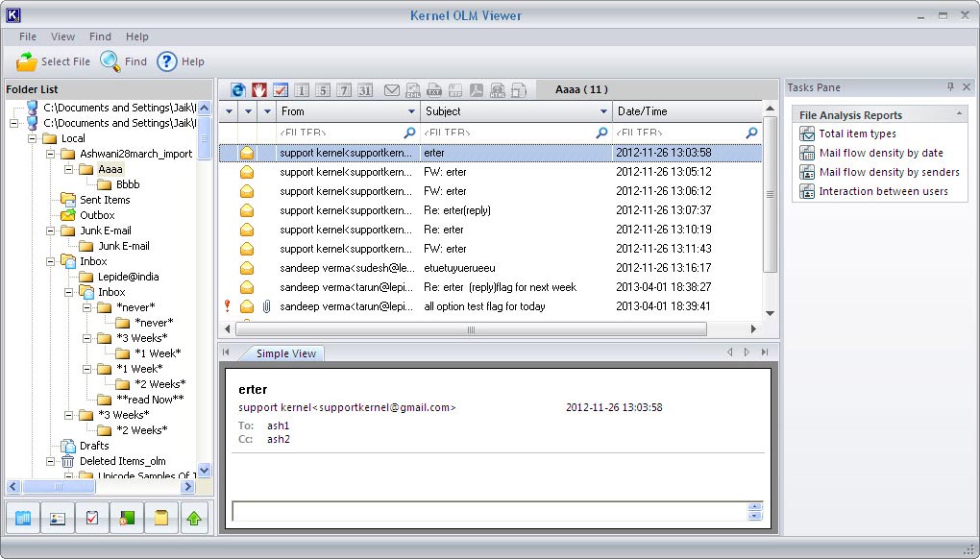
Task: Click the save as PDF icon
Action: (x=477, y=90)
